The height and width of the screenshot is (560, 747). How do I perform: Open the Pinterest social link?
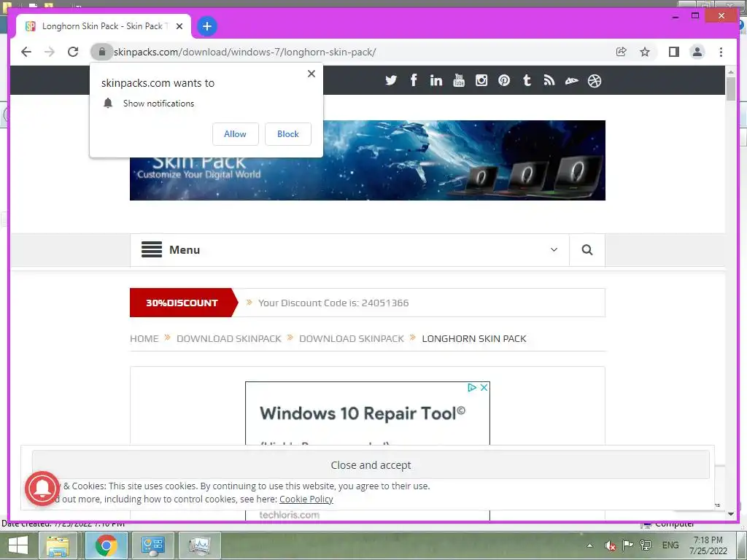(x=504, y=80)
